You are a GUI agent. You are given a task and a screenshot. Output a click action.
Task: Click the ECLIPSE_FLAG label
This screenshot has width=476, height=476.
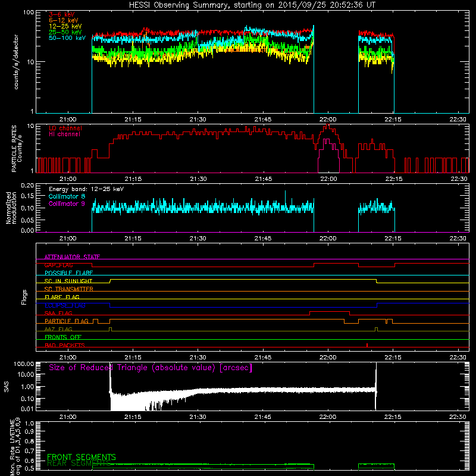(x=65, y=305)
